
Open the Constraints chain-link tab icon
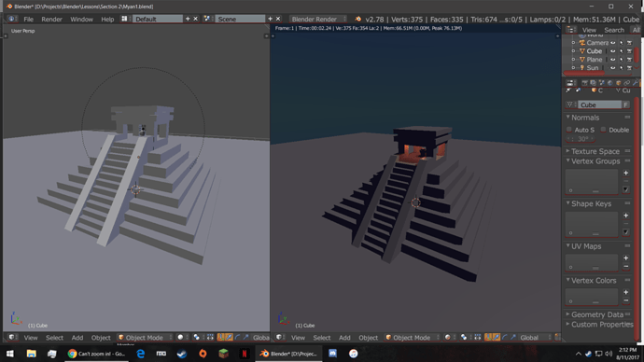coord(627,83)
